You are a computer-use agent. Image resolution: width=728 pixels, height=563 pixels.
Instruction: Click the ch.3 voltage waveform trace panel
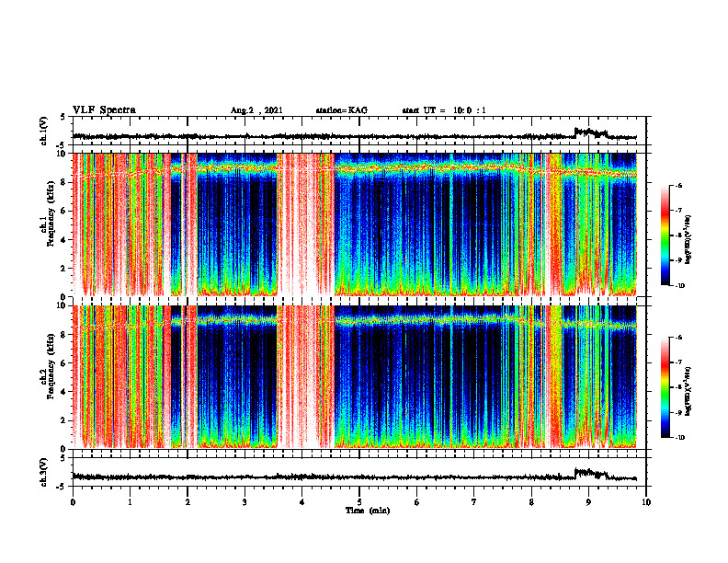[359, 472]
